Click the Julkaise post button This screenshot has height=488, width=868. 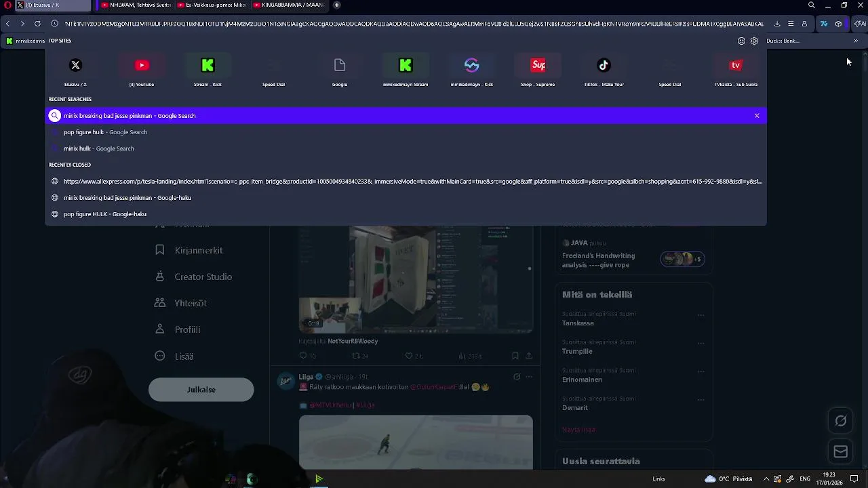201,390
